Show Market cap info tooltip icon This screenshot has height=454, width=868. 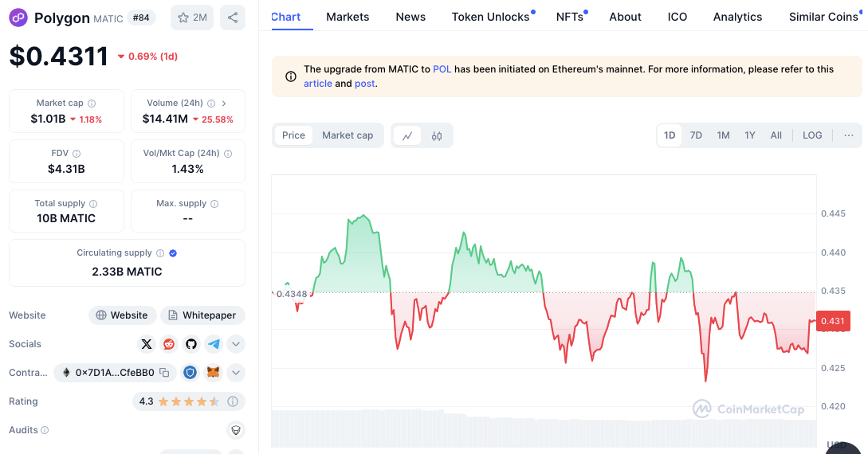92,104
